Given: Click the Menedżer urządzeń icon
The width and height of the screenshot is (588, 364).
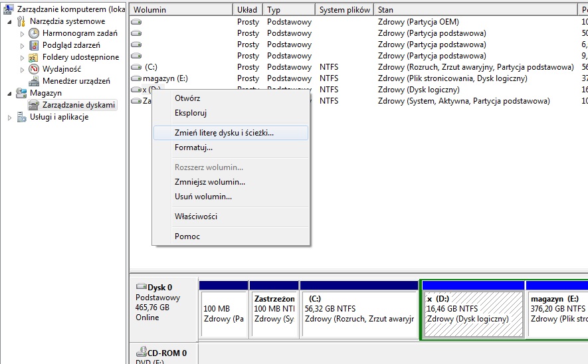Looking at the screenshot, I should (x=34, y=81).
